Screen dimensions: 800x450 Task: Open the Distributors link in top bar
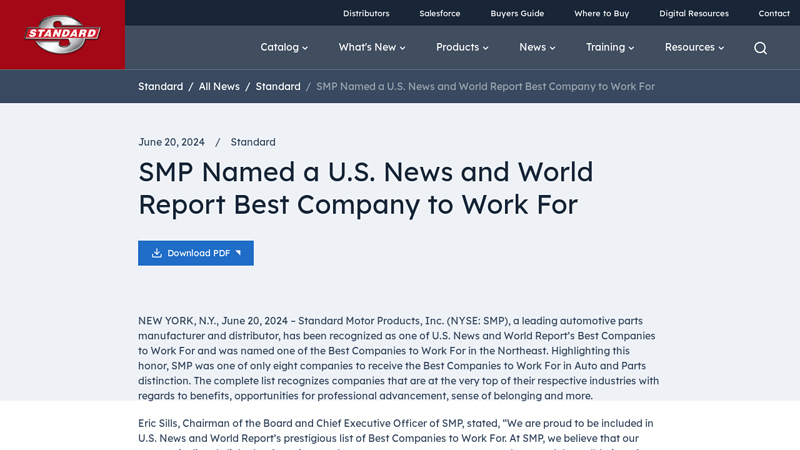366,13
